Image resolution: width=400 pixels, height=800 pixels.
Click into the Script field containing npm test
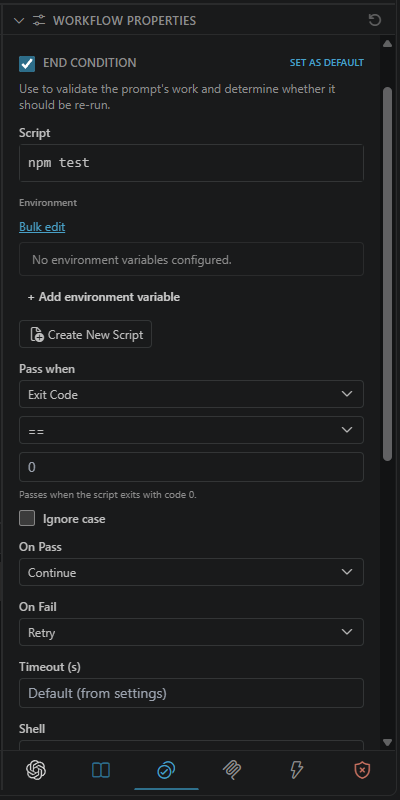191,163
